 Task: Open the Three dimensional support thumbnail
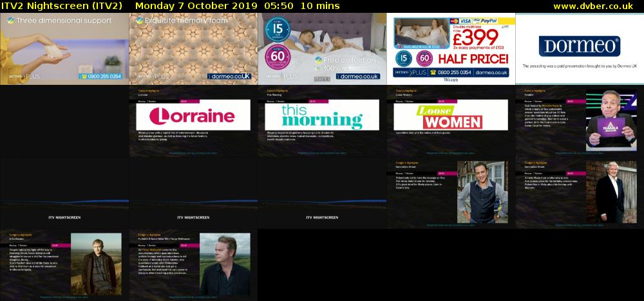[64, 49]
